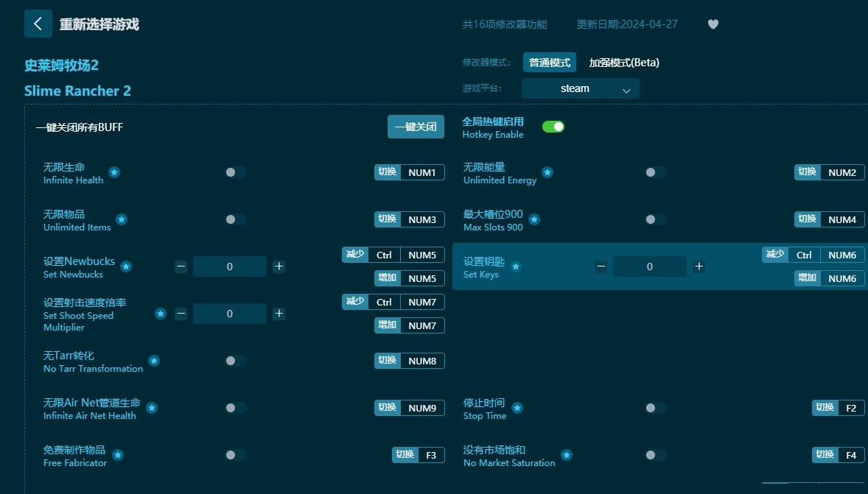Click the star next to Max Slots 900
868x494 pixels.
(x=533, y=219)
